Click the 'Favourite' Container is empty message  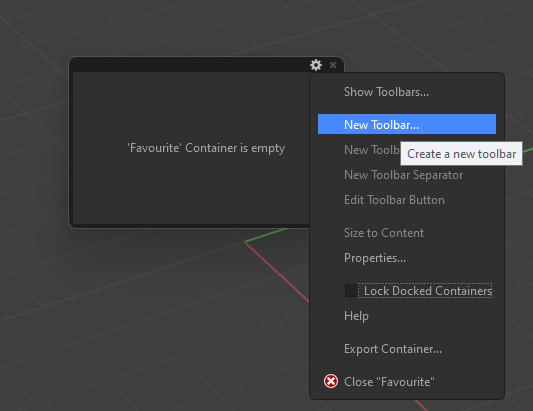coord(206,148)
